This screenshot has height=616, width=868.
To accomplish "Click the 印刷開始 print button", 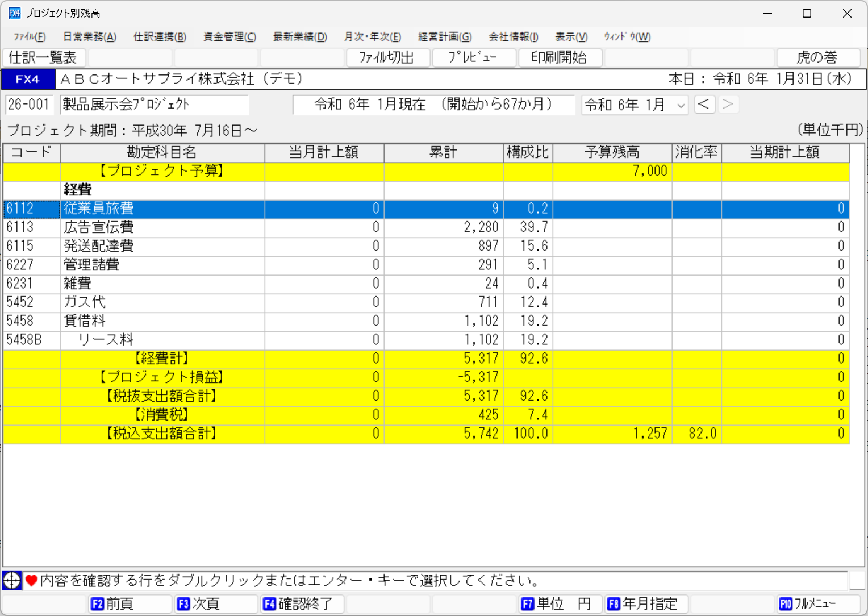I will click(x=560, y=57).
